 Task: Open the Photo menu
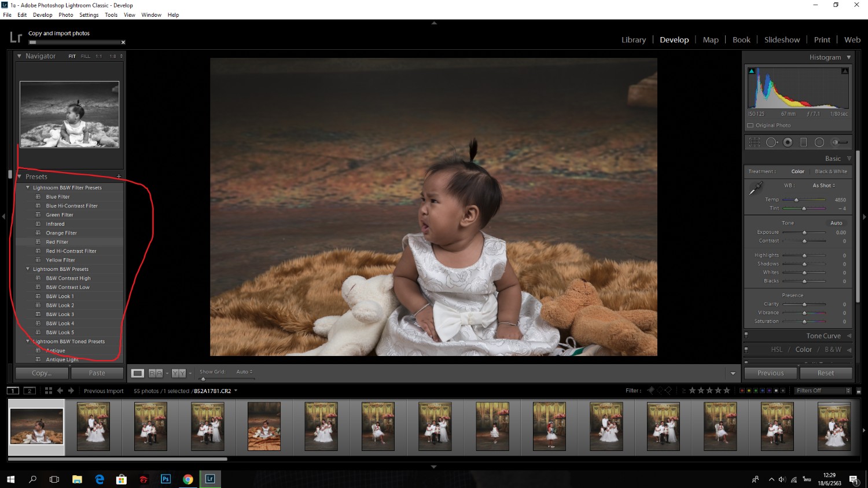(x=66, y=15)
